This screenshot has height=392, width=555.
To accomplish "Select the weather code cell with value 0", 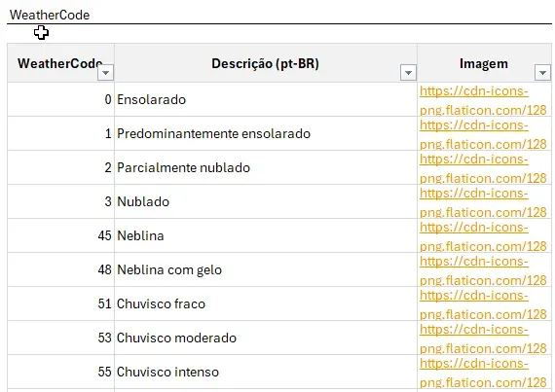I will point(61,99).
